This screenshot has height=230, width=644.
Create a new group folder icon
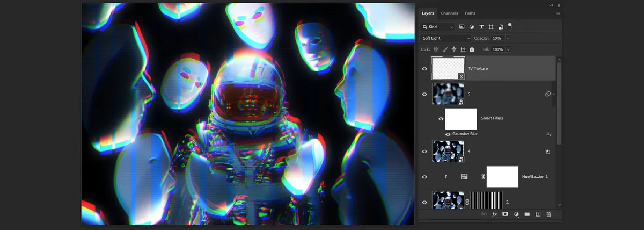click(x=527, y=214)
